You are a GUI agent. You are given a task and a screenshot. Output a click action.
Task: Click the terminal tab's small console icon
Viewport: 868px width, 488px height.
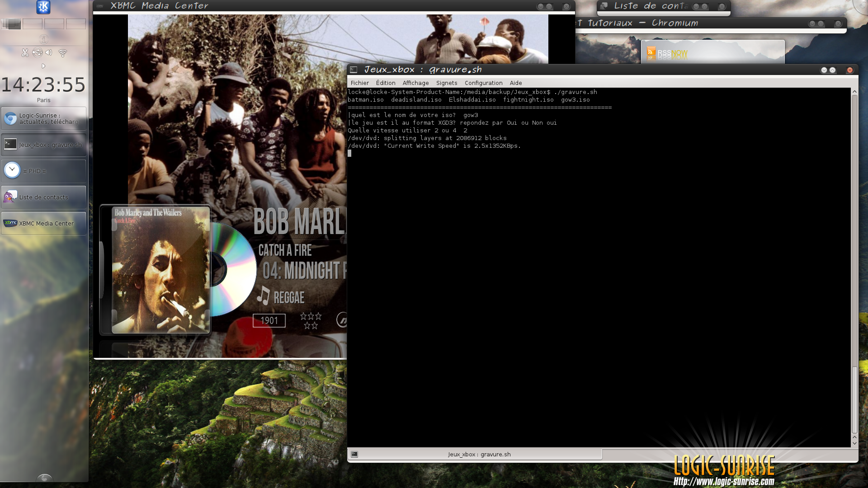[354, 454]
